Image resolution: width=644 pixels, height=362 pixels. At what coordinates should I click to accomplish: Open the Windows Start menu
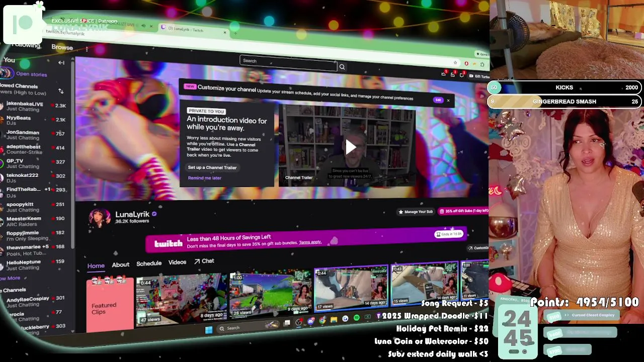209,330
